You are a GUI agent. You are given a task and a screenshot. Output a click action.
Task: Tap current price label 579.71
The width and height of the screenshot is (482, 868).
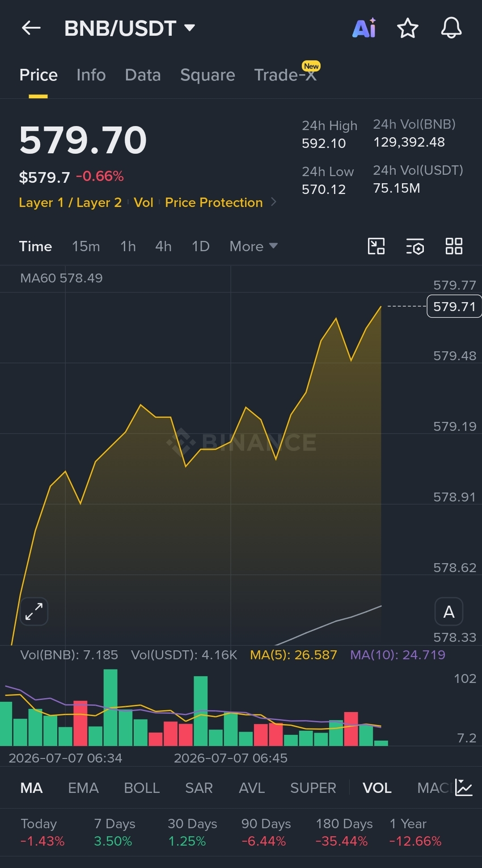click(454, 306)
